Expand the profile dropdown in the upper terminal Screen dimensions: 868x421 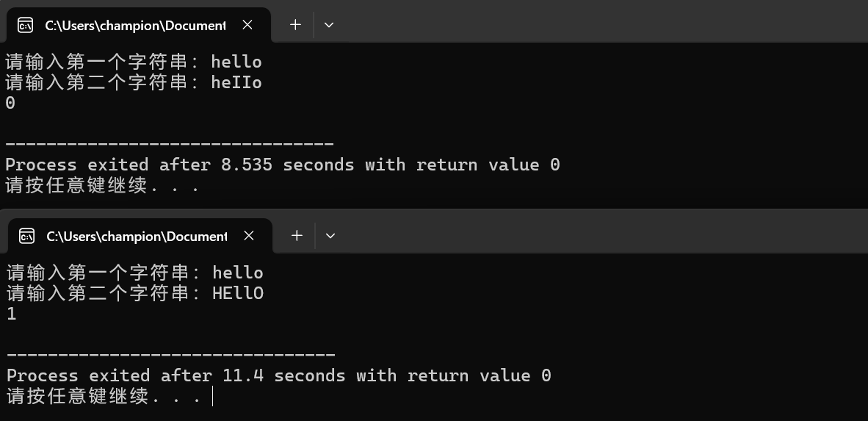tap(329, 25)
